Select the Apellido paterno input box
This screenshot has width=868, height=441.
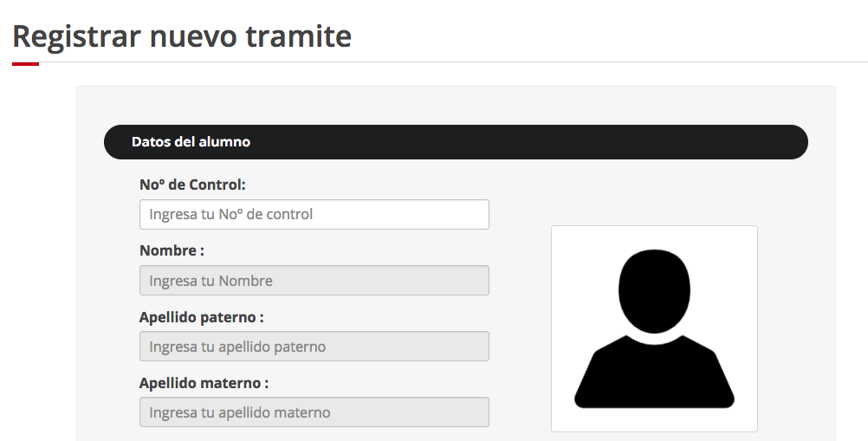pos(314,347)
